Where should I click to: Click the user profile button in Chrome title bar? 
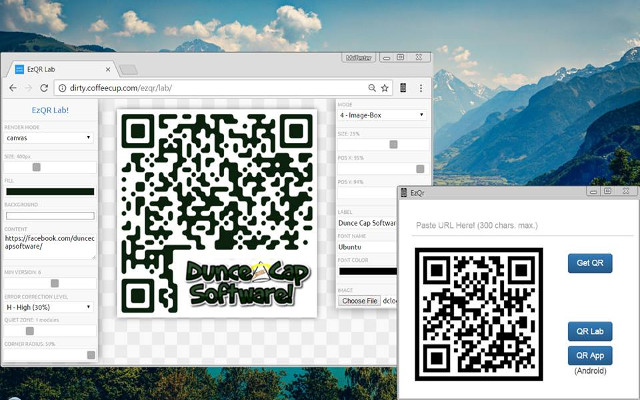(359, 58)
